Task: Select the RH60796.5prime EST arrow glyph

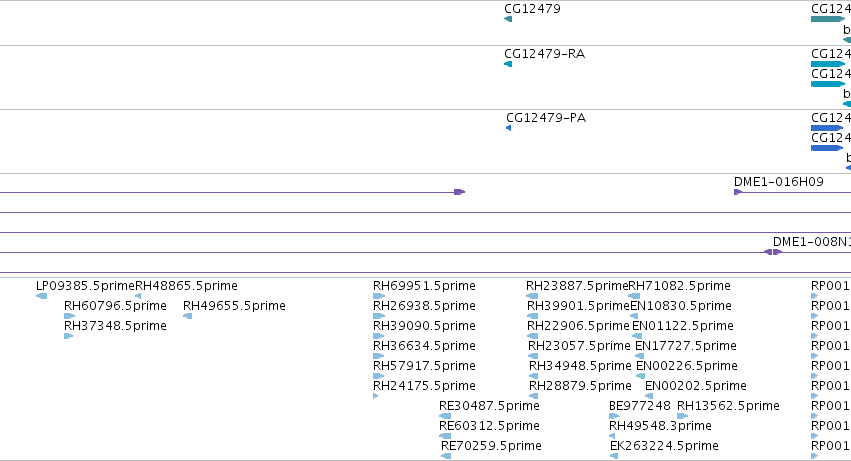Action: (69, 316)
